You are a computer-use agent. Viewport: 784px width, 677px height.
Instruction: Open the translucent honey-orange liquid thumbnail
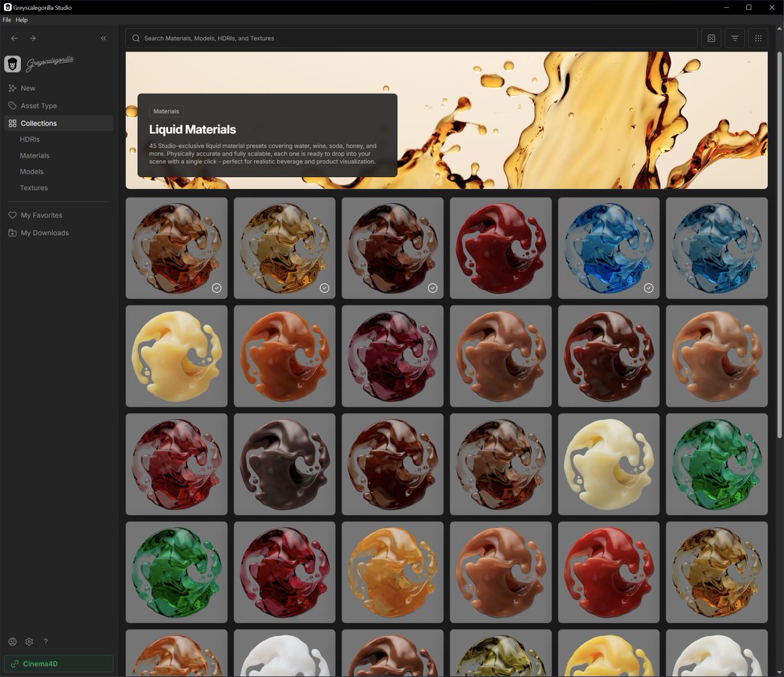(x=393, y=572)
